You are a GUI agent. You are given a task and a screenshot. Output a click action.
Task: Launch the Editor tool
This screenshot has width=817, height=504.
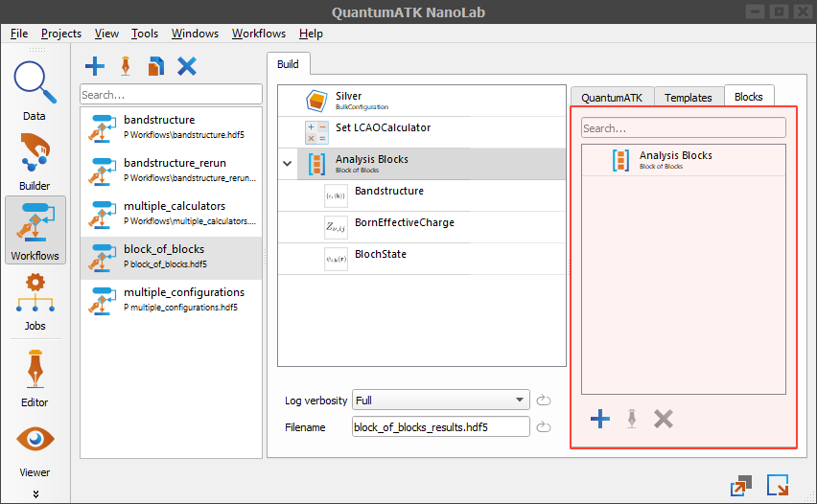point(35,378)
